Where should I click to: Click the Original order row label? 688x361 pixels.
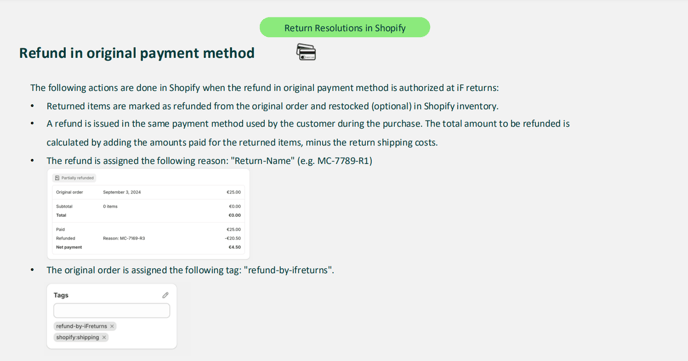(69, 192)
